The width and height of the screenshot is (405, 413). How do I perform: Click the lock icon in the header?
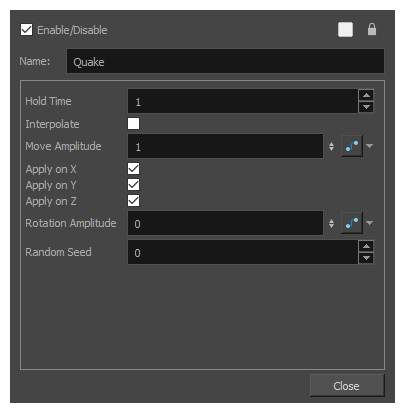(372, 29)
